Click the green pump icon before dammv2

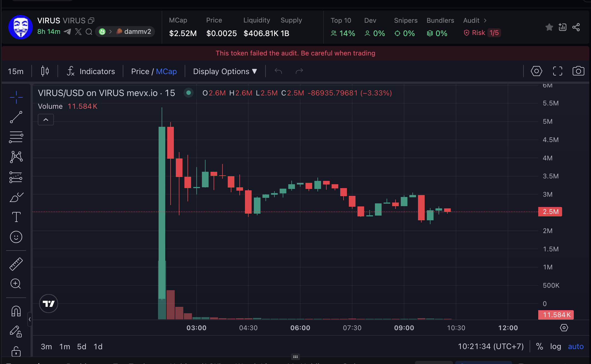click(102, 32)
